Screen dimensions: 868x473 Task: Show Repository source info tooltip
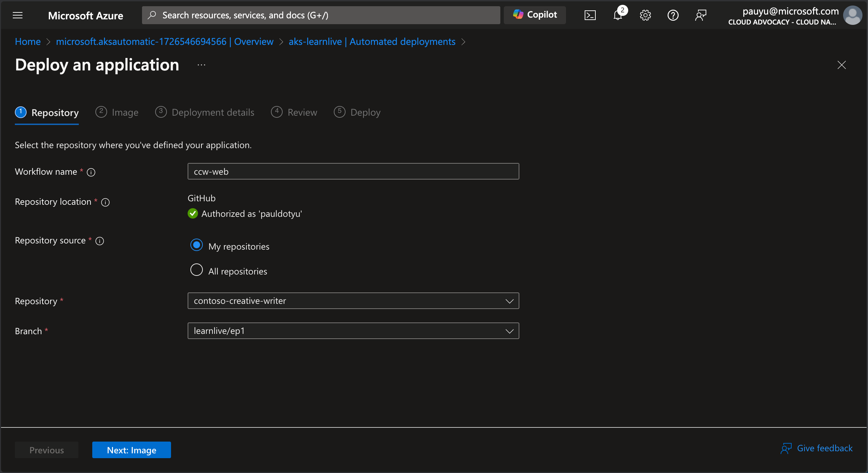point(100,241)
